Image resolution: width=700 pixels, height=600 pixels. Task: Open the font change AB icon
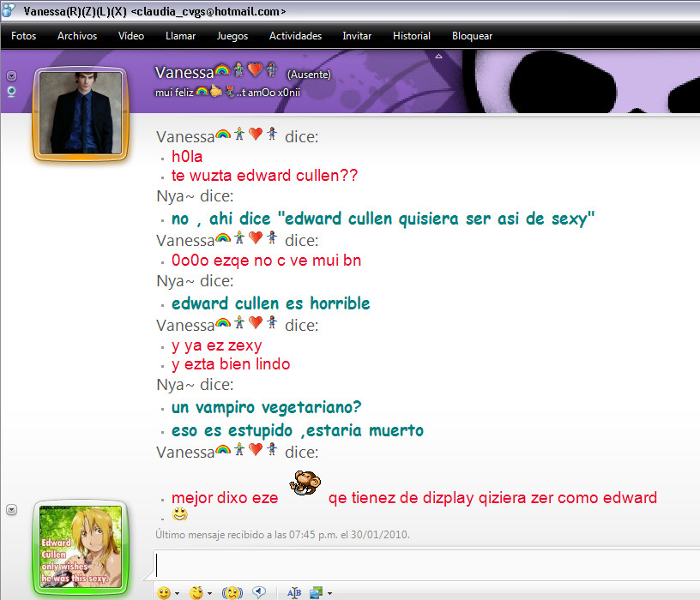coord(294,593)
